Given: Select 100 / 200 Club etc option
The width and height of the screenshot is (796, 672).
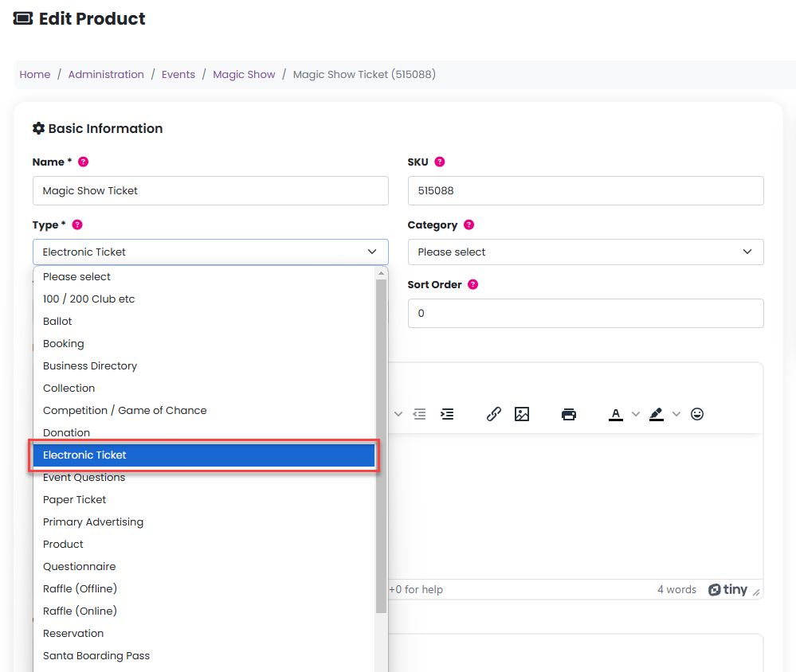Looking at the screenshot, I should click(x=204, y=299).
